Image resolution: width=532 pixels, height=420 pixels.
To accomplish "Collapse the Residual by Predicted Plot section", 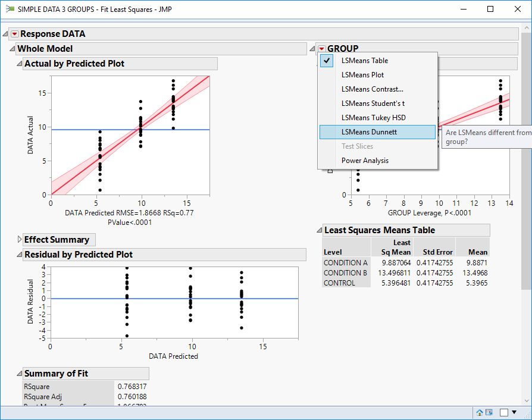I will pos(19,255).
